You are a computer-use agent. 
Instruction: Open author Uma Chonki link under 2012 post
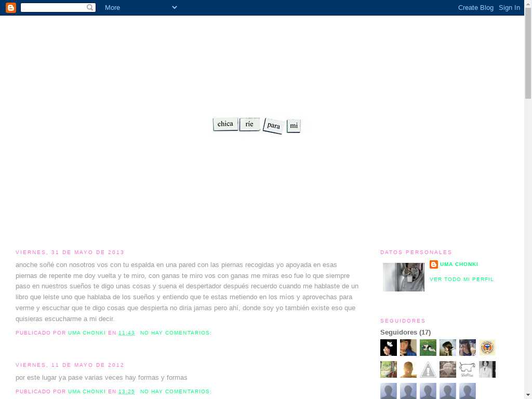(x=87, y=392)
